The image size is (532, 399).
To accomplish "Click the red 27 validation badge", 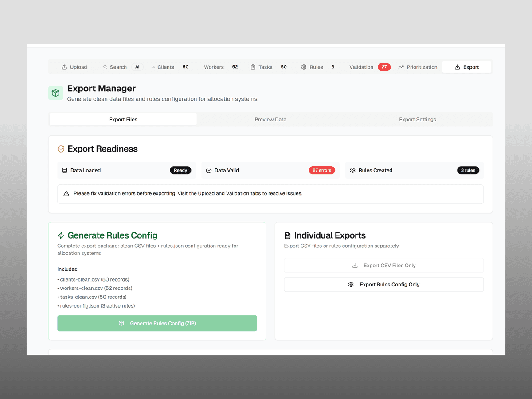I will tap(384, 67).
